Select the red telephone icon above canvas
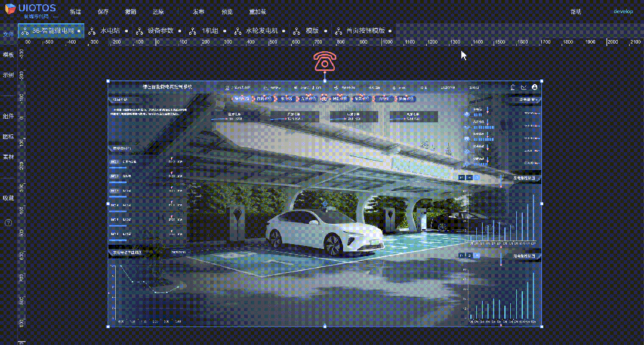 click(325, 61)
